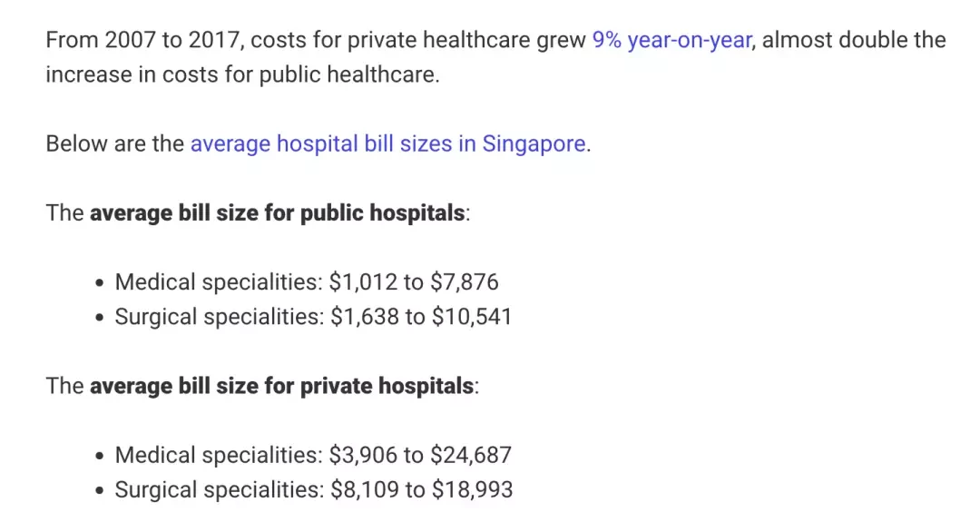Open the average hospital bill sizes in Singapore link
This screenshot has width=980, height=532.
(388, 143)
